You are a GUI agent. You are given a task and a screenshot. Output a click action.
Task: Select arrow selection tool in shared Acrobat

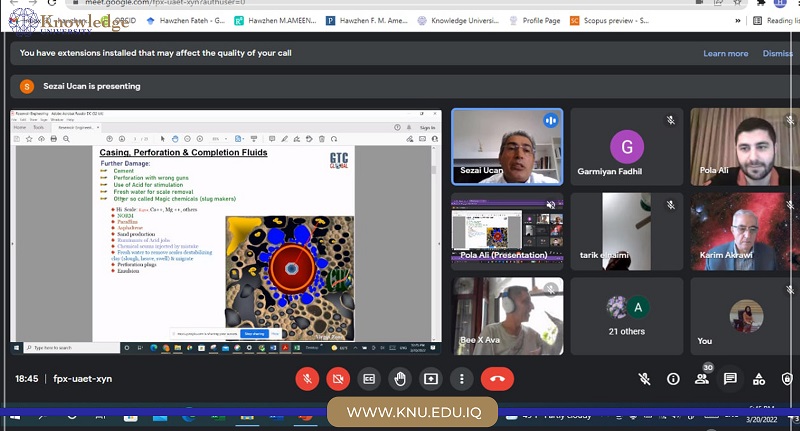[163, 139]
